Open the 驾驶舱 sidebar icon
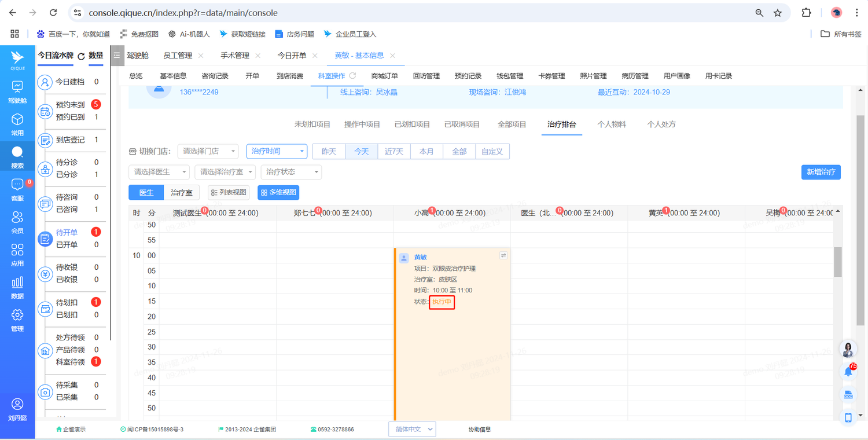Screen dimensions: 868x440 (x=17, y=87)
